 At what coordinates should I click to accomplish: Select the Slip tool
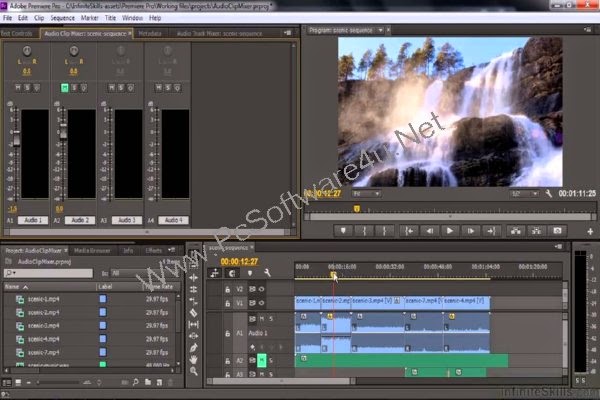click(x=194, y=325)
